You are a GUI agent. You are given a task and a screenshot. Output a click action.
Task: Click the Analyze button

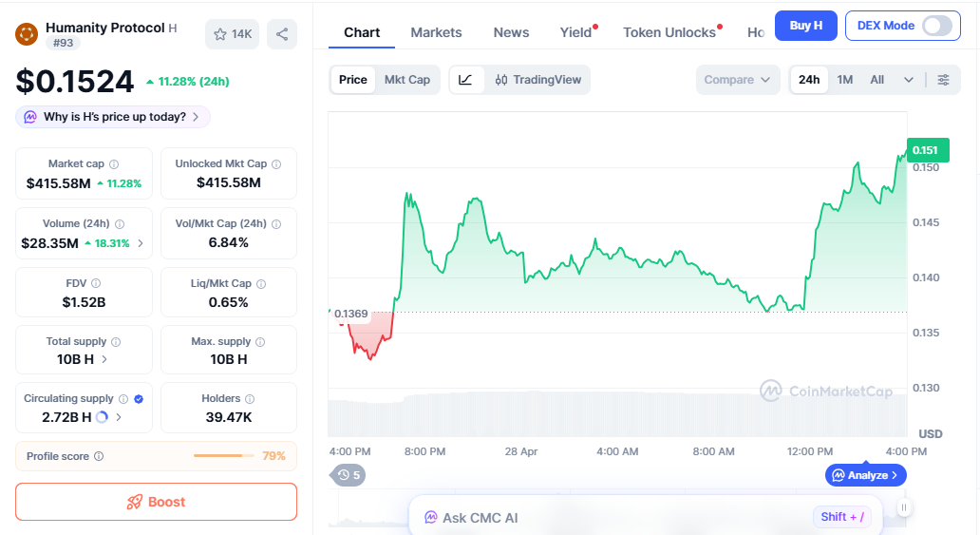[x=866, y=475]
